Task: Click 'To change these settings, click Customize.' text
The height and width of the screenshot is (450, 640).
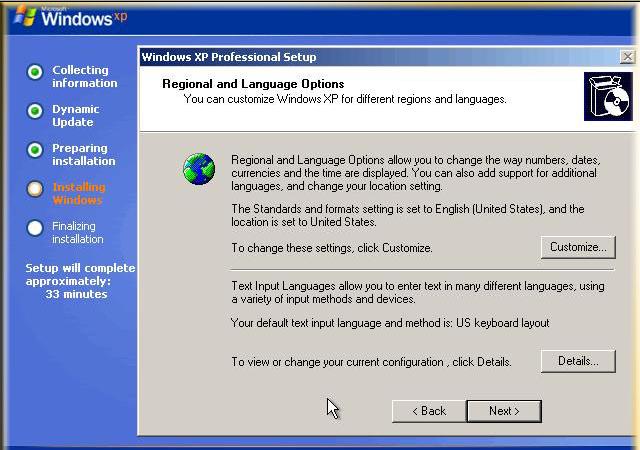Action: [x=332, y=248]
